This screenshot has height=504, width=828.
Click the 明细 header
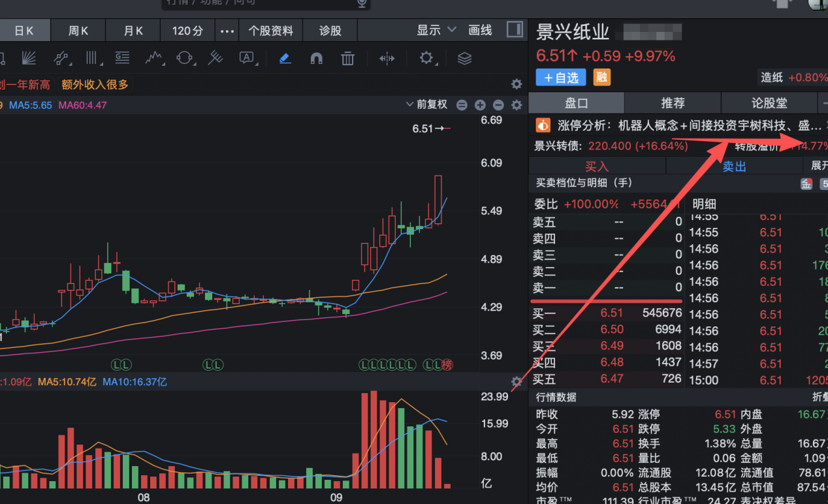point(705,204)
